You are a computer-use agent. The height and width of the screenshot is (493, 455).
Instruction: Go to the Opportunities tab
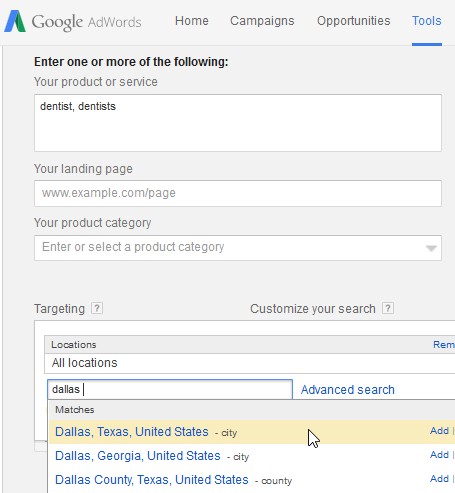point(353,21)
